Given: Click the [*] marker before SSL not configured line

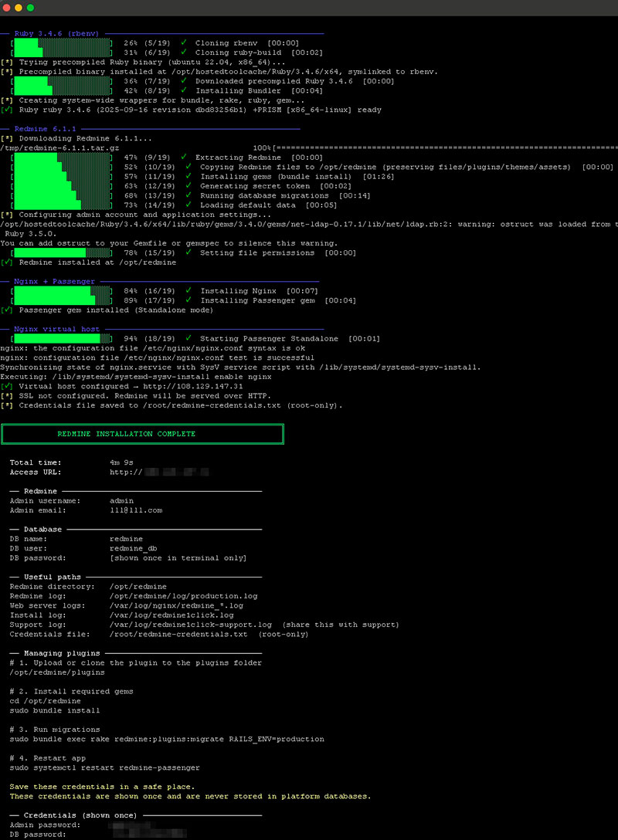Looking at the screenshot, I should coord(10,395).
